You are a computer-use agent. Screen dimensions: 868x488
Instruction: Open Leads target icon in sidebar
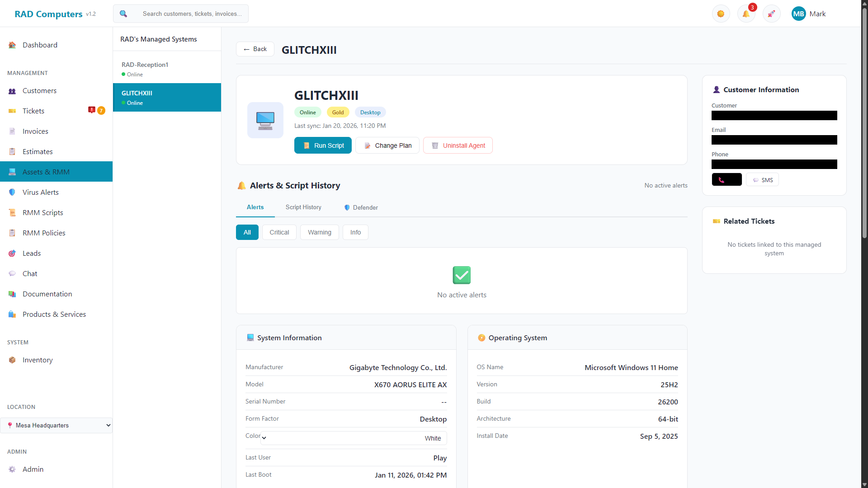click(x=12, y=253)
